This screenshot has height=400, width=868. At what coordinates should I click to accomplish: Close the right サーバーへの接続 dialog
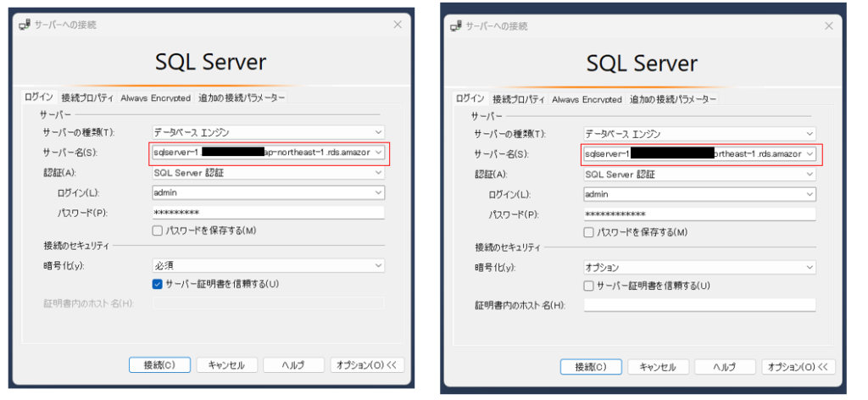point(829,26)
